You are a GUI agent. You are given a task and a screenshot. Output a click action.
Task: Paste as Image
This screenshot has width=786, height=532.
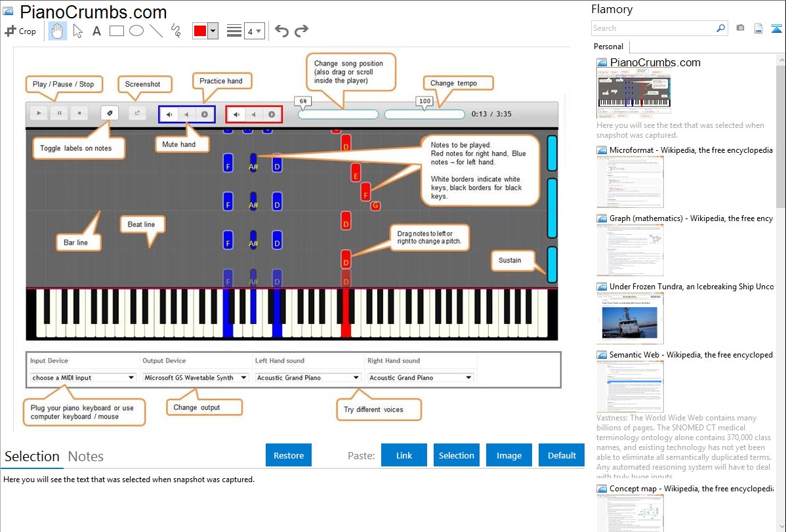pos(508,455)
